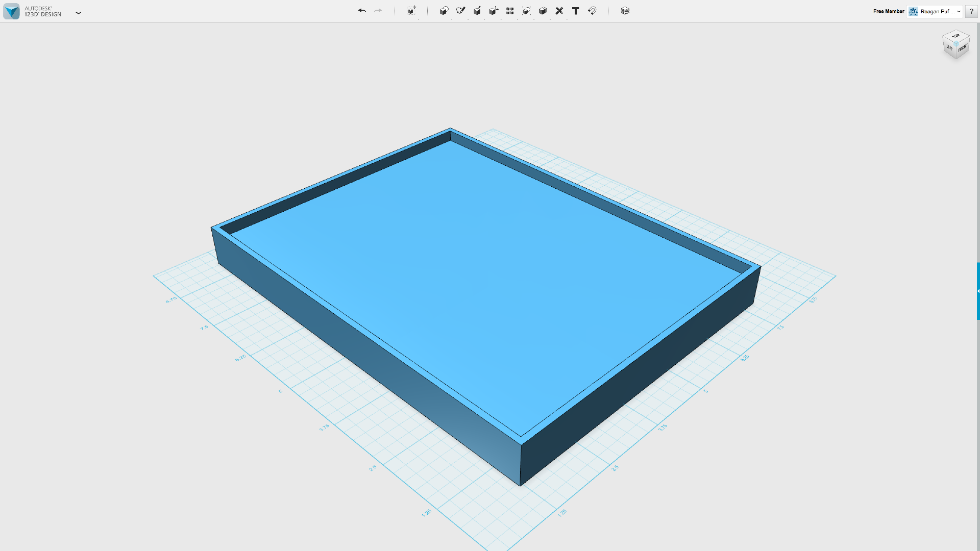980x551 pixels.
Task: Select the Transform/Move tool
Action: [x=494, y=10]
